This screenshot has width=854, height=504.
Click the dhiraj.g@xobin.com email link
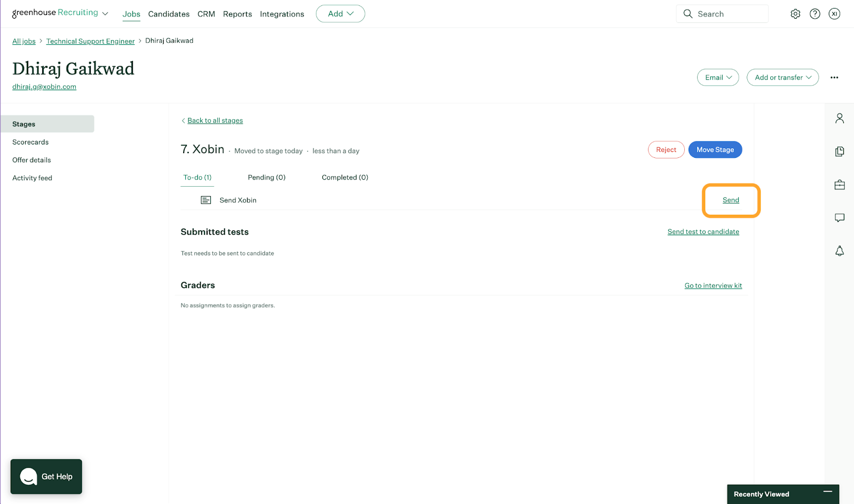[x=44, y=86]
